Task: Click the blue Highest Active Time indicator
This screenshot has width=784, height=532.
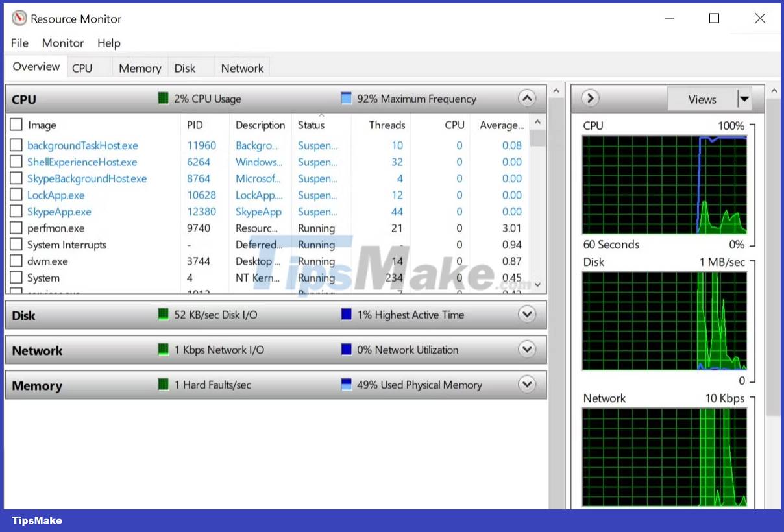Action: (x=346, y=315)
